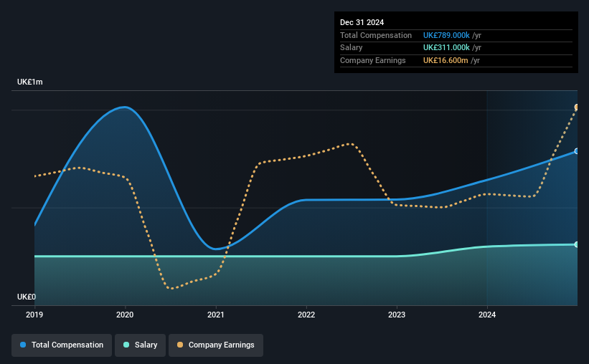
Task: Click the teal Salary legend dot
Action: pos(126,345)
